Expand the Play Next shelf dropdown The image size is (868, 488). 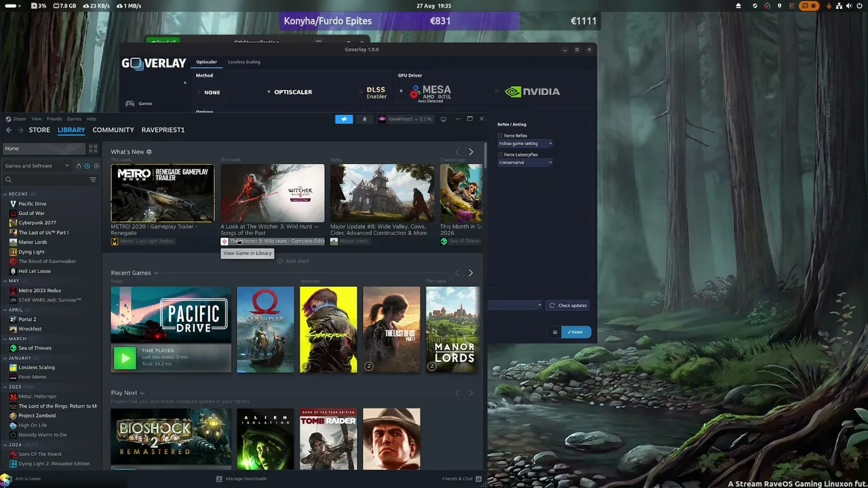point(142,393)
